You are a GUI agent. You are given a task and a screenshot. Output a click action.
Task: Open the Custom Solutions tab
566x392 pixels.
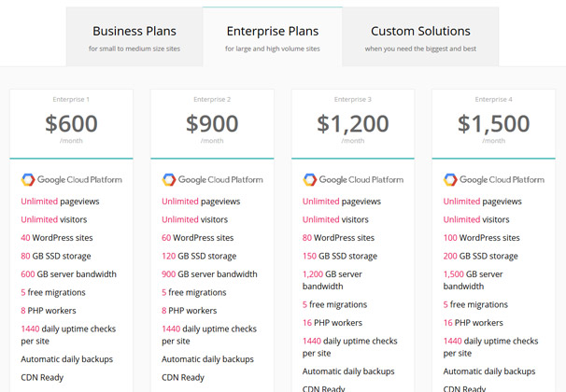(x=420, y=36)
